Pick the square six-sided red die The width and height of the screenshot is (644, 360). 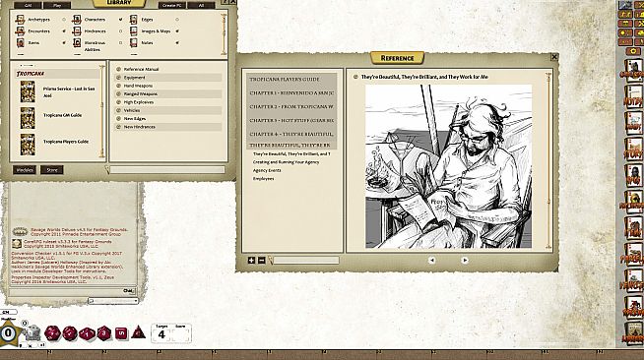[121, 332]
